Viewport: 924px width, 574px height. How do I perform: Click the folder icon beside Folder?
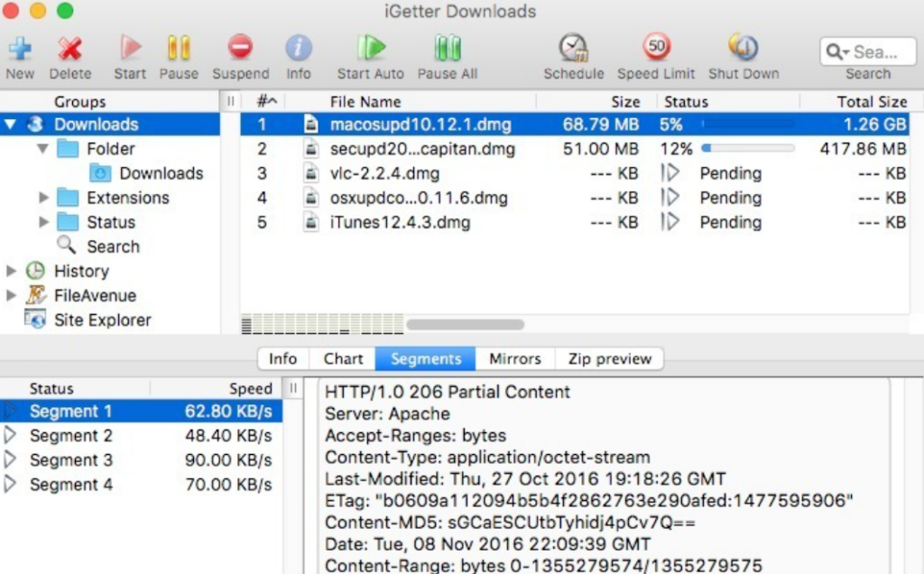pos(68,149)
